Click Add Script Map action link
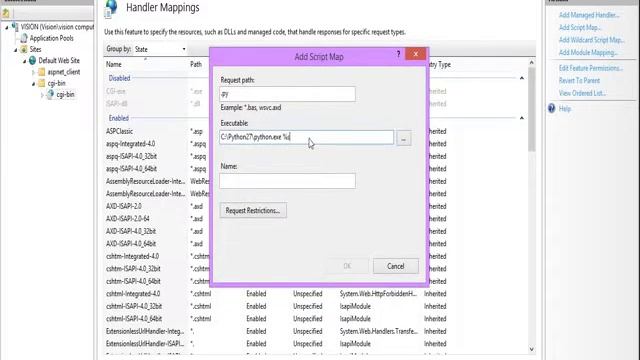The image size is (640, 360). pos(580,27)
